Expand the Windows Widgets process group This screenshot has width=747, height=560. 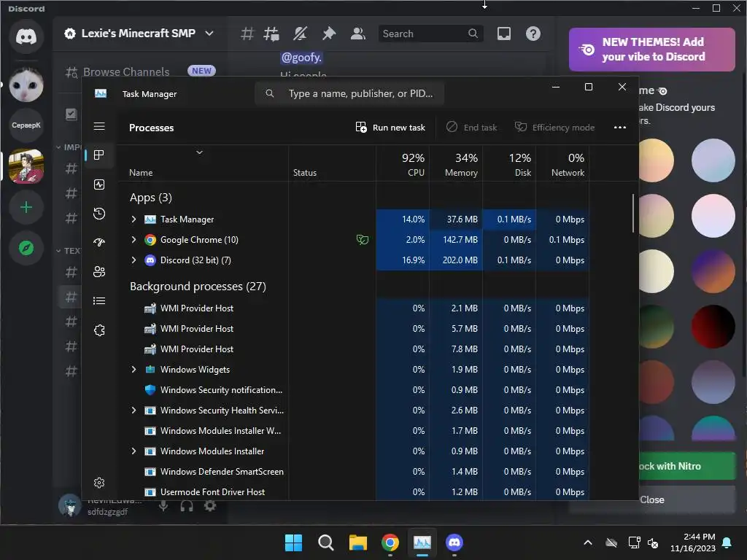coord(134,369)
